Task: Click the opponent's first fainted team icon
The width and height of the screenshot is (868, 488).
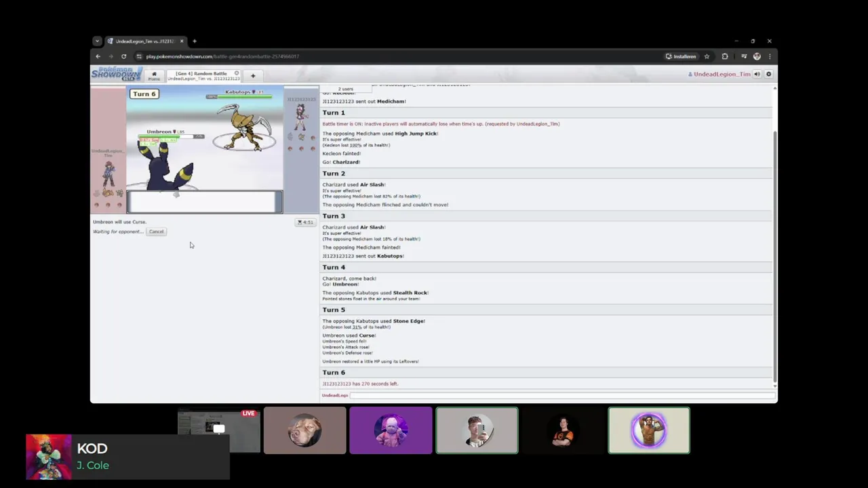Action: 290,137
